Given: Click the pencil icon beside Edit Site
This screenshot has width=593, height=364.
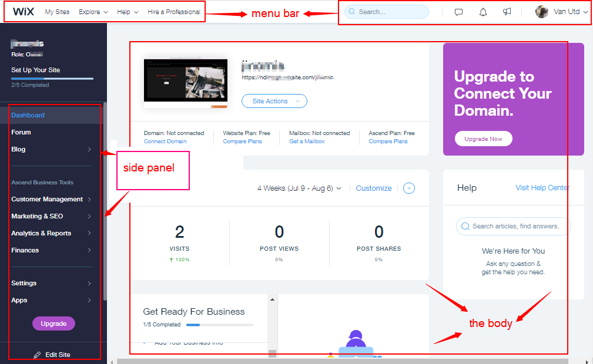Looking at the screenshot, I should 38,355.
